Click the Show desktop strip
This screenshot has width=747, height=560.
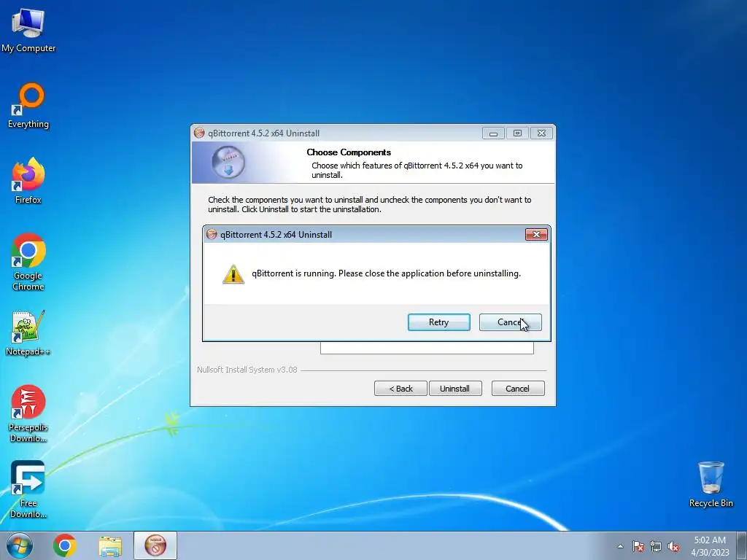click(x=742, y=545)
